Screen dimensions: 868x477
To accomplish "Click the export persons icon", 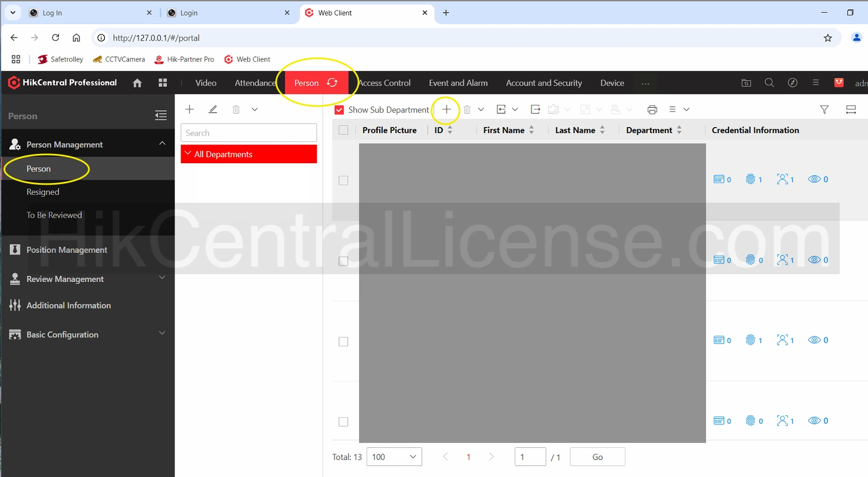I will (x=535, y=109).
